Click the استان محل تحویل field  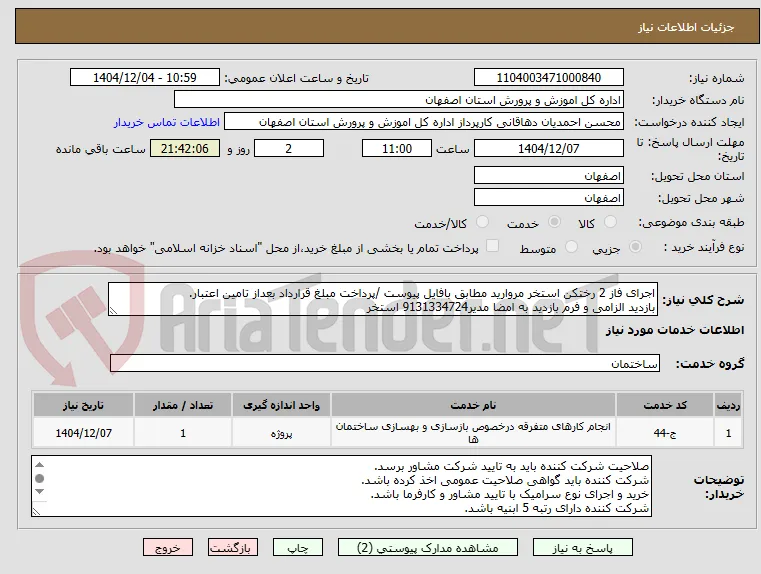(x=548, y=175)
